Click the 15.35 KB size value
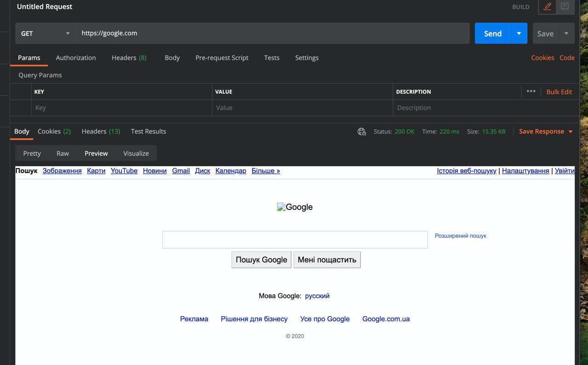588x365 pixels. pyautogui.click(x=493, y=132)
